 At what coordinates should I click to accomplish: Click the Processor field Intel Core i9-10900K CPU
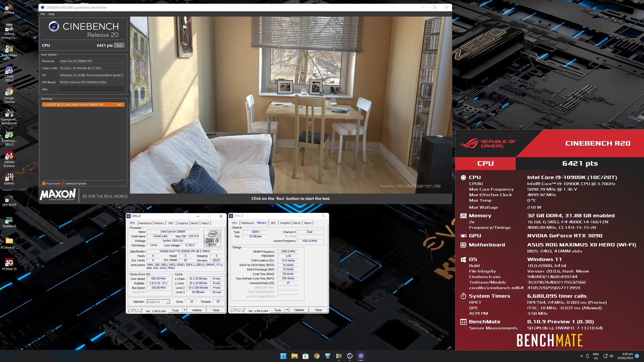point(92,61)
